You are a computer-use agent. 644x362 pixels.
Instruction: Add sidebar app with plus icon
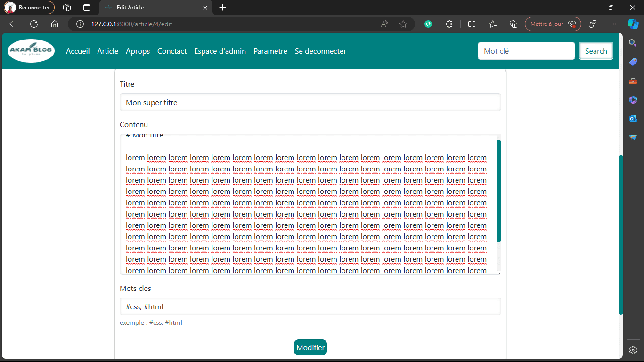[x=633, y=168]
